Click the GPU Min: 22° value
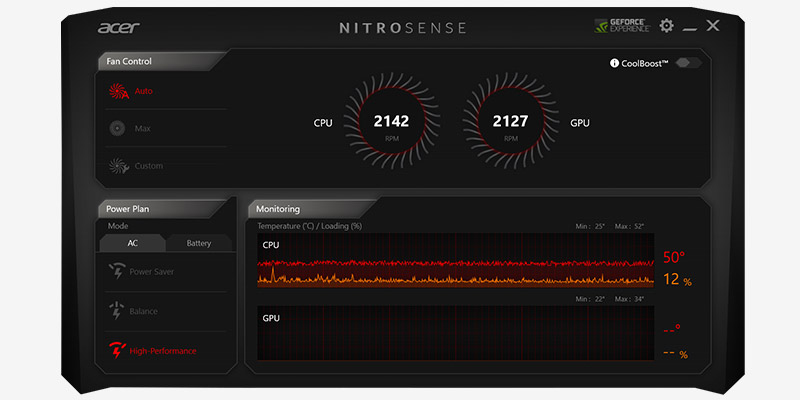 (590, 299)
